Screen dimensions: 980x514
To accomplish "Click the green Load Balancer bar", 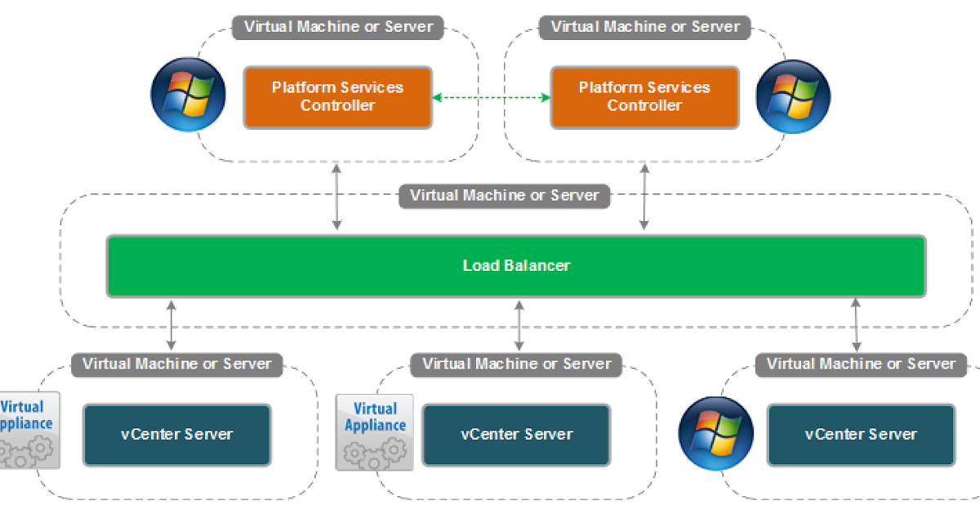I will tap(515, 265).
